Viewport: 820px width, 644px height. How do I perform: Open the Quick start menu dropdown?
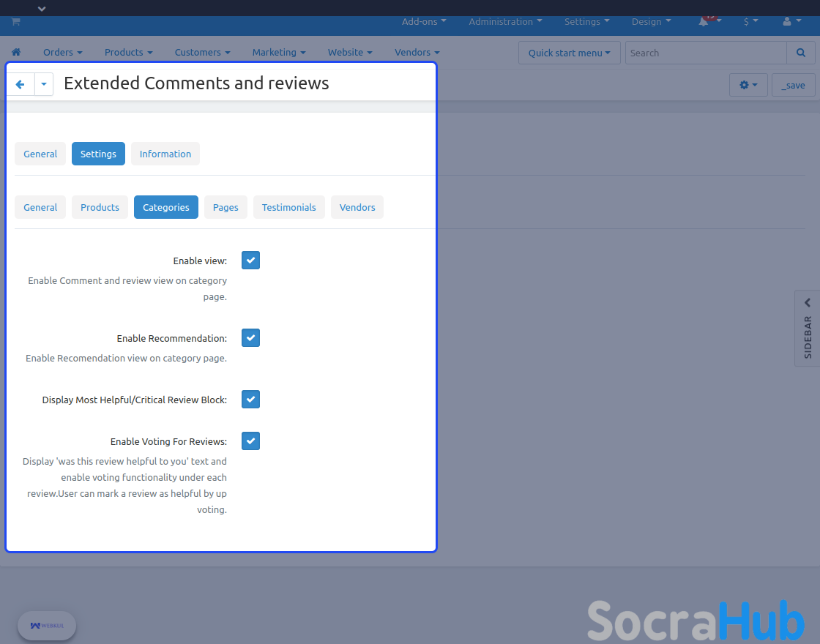coord(569,53)
